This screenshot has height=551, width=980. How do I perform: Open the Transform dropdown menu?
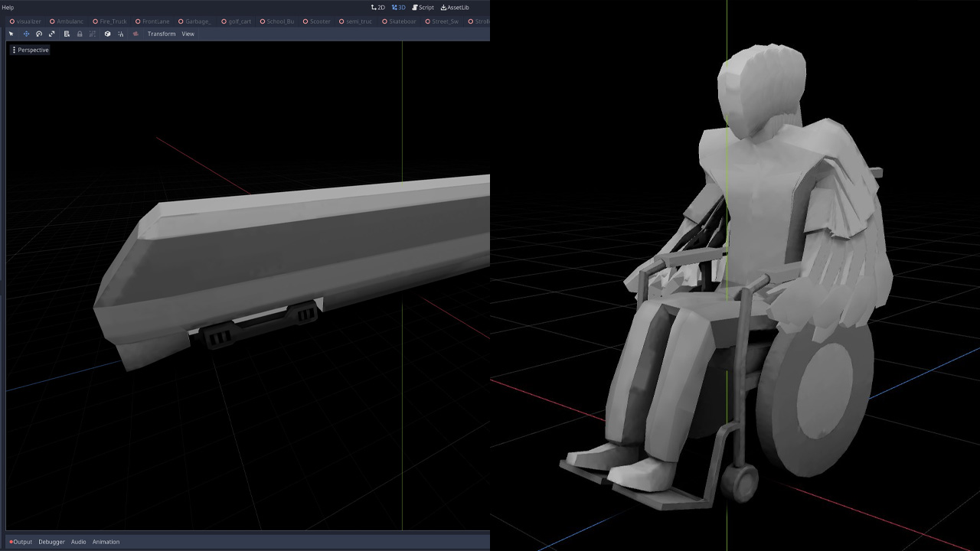point(161,34)
